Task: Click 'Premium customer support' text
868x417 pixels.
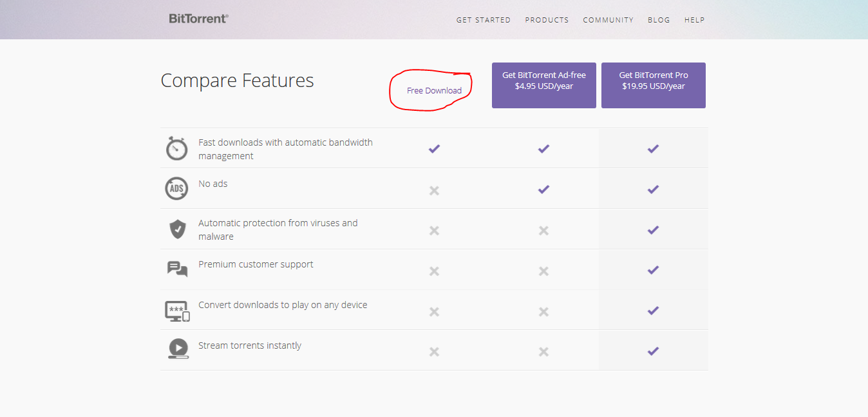Action: [256, 264]
